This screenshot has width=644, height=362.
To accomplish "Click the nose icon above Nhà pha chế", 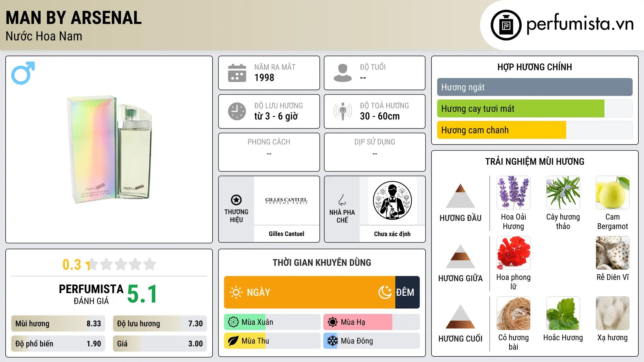I will [342, 200].
